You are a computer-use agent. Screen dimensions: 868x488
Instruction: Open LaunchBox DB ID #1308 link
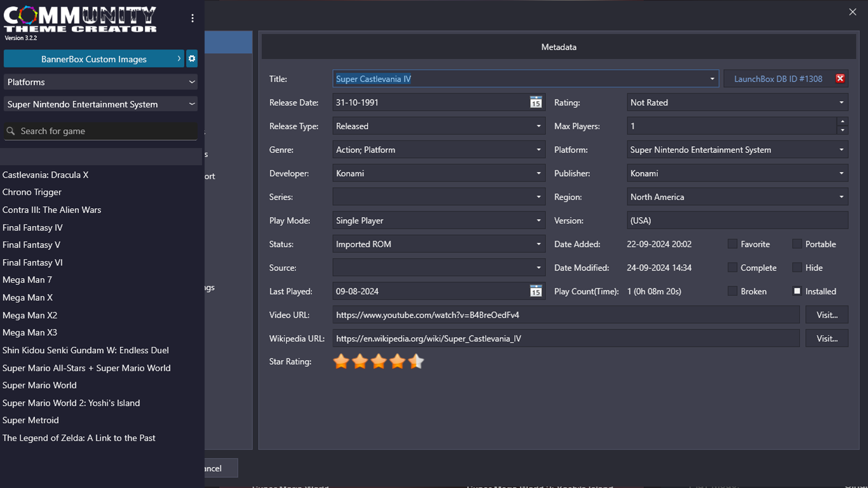pos(778,79)
